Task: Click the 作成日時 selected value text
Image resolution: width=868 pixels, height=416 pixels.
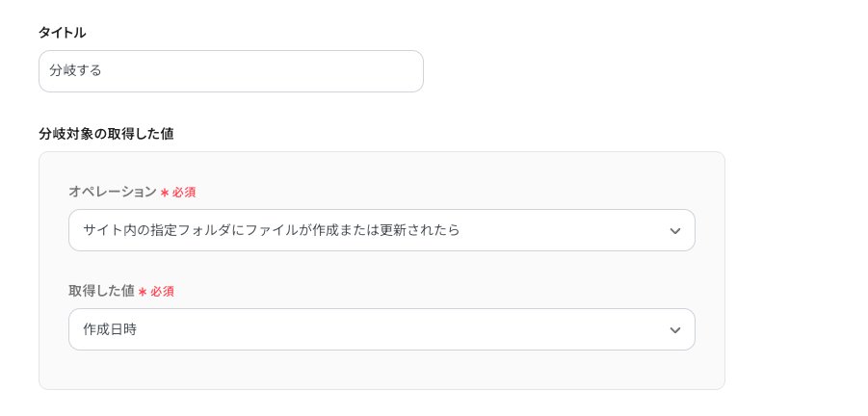Action: (110, 329)
